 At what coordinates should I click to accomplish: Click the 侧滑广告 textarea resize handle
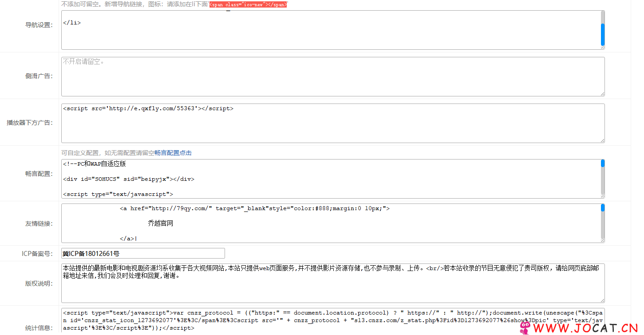pos(602,93)
